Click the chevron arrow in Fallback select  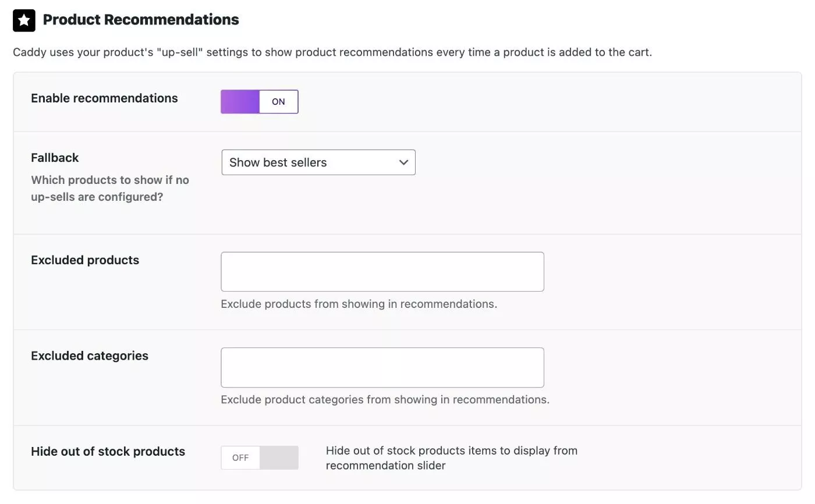403,162
